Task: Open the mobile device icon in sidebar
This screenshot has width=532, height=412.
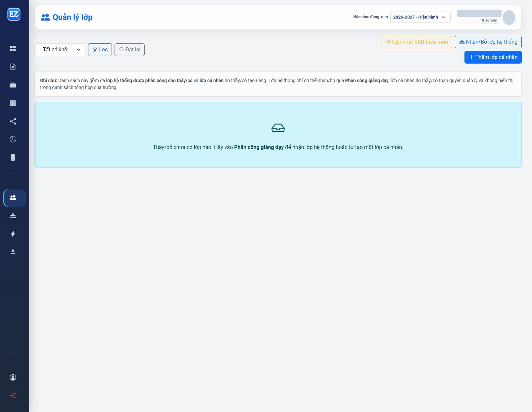Action: pos(13,157)
